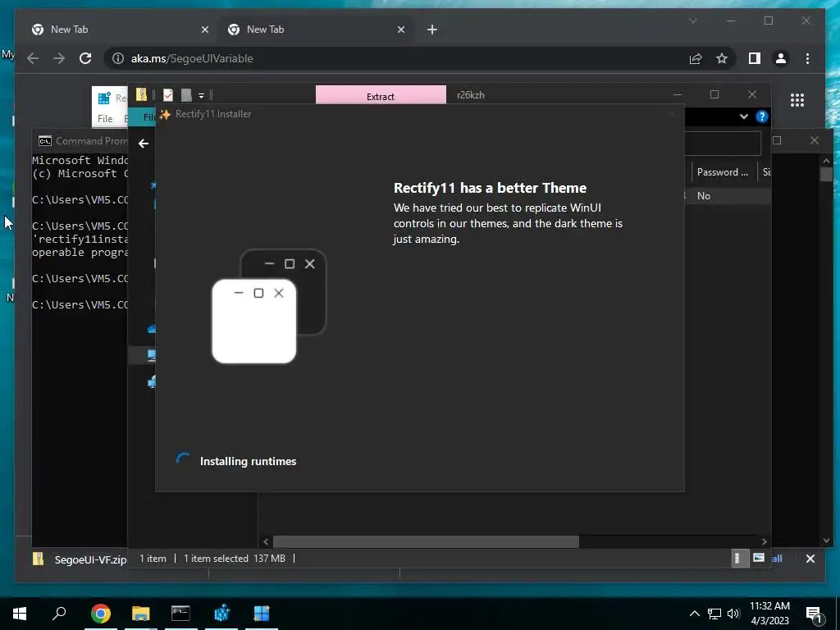Click the Explorer search box
The image size is (840, 630).
click(x=723, y=143)
